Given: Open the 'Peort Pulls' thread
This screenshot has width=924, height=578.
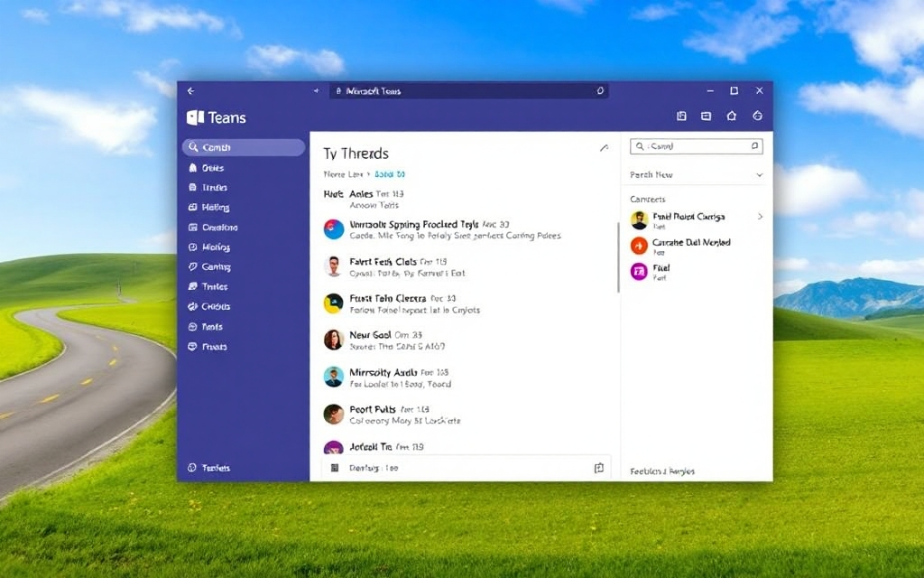Looking at the screenshot, I should coord(466,414).
